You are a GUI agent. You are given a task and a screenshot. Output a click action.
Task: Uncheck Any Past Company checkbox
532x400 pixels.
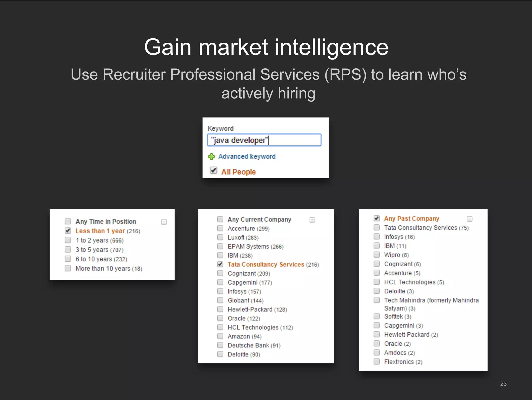[377, 218]
